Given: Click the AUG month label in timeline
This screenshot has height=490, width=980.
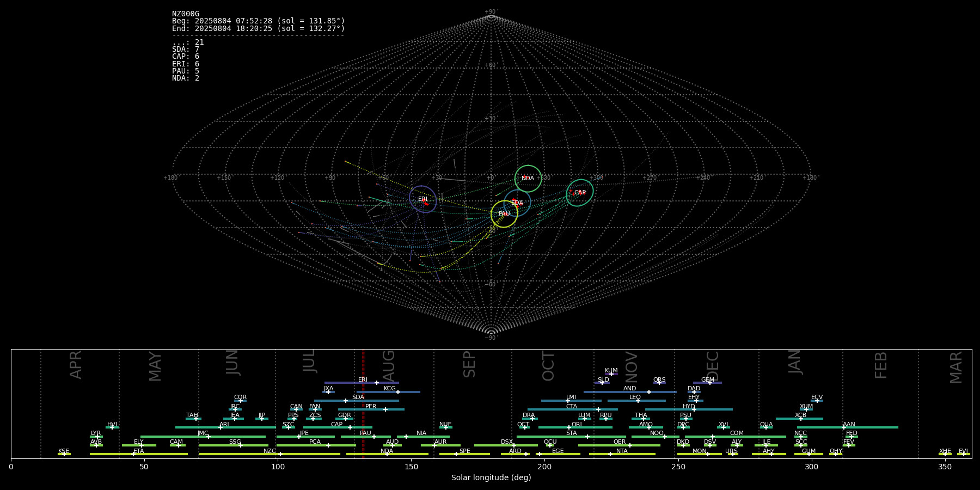Looking at the screenshot, I should pyautogui.click(x=389, y=365).
